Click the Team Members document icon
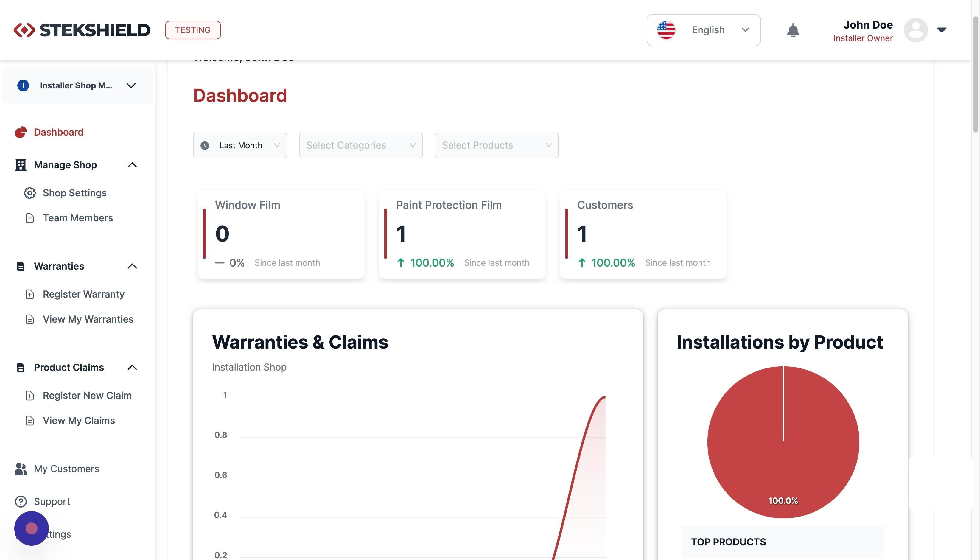Screen dimensions: 980x560 (x=29, y=218)
